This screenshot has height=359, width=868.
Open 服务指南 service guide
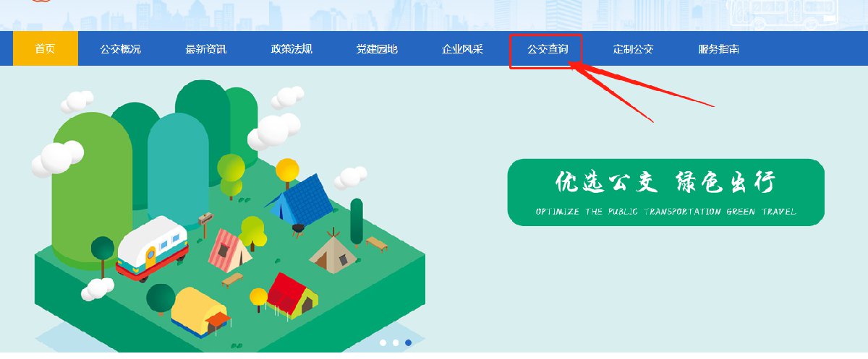click(x=718, y=49)
